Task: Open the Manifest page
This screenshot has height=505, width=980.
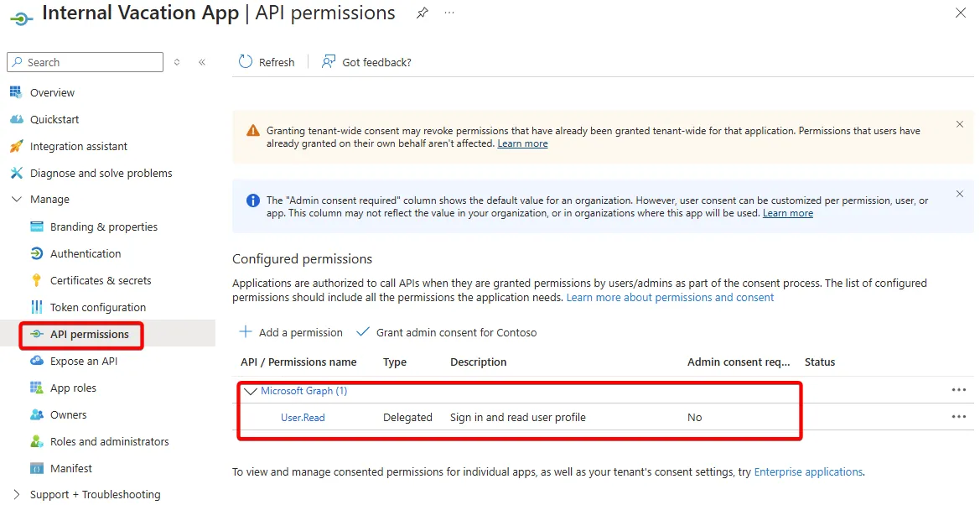Action: [71, 468]
